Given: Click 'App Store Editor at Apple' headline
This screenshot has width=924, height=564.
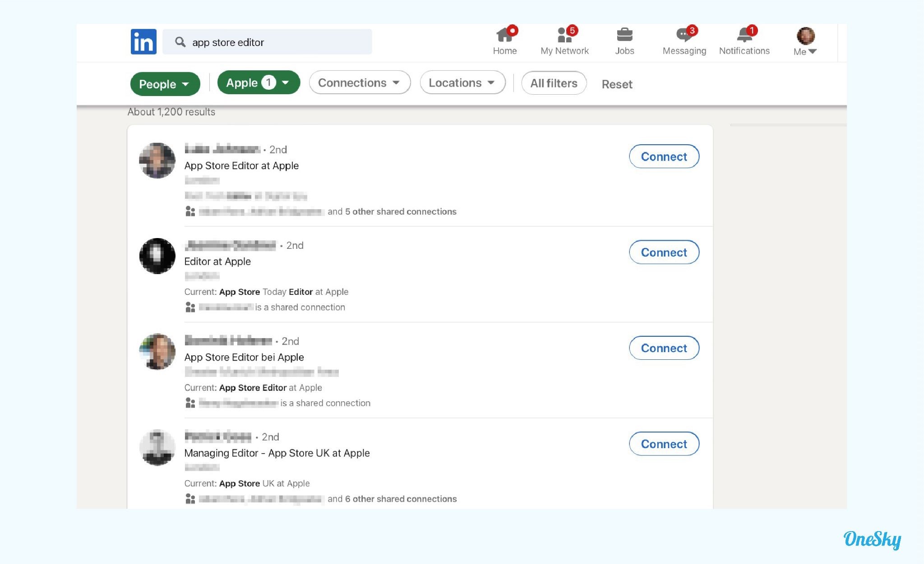Looking at the screenshot, I should tap(241, 165).
